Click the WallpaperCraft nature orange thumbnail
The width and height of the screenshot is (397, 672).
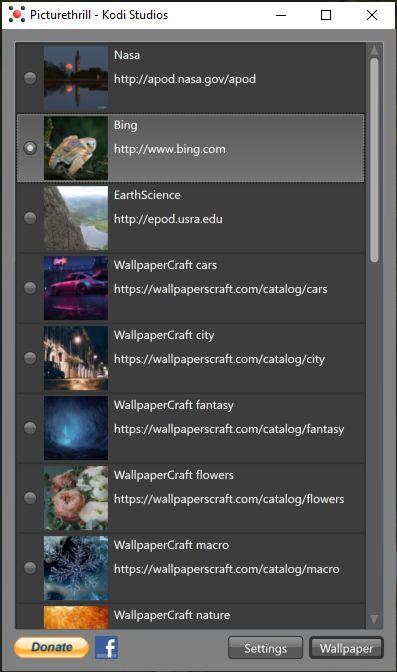(76, 617)
